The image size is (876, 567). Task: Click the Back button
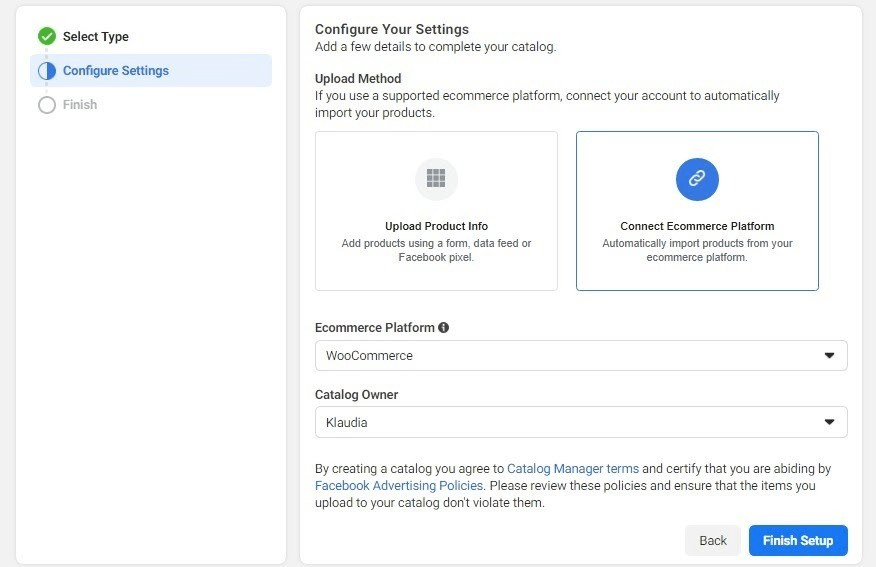(713, 541)
